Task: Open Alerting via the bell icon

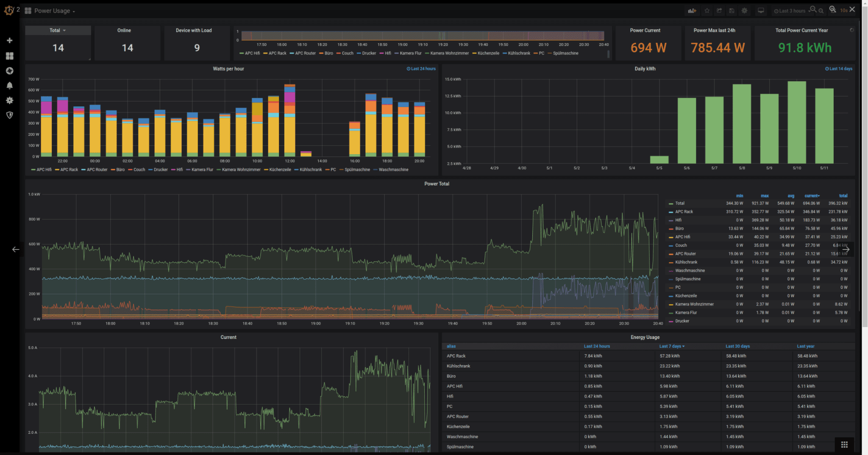Action: (9, 86)
